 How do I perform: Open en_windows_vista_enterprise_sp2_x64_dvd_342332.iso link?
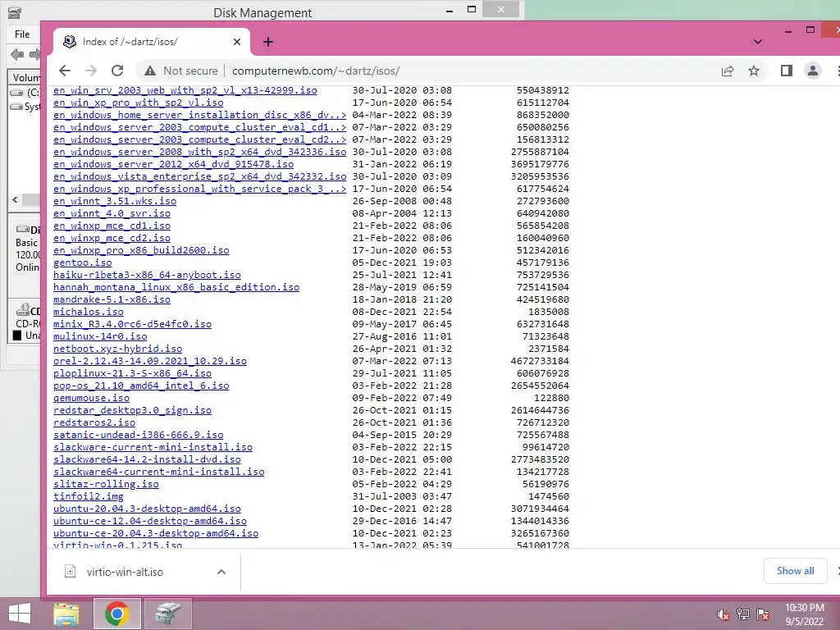pos(200,177)
